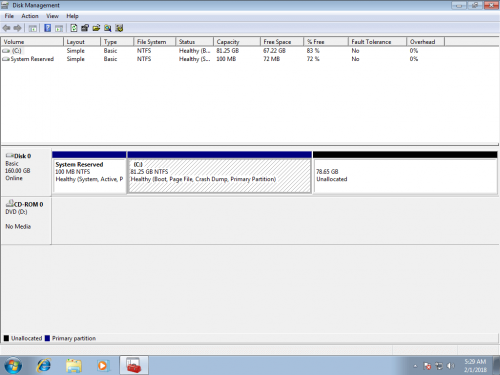500x375 pixels.
Task: Click the network tray icon
Action: pyautogui.click(x=439, y=366)
